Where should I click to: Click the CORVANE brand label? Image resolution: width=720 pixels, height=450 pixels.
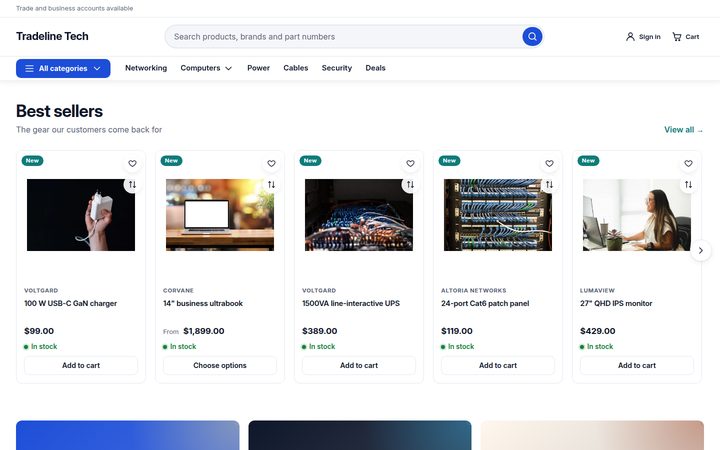tap(178, 291)
